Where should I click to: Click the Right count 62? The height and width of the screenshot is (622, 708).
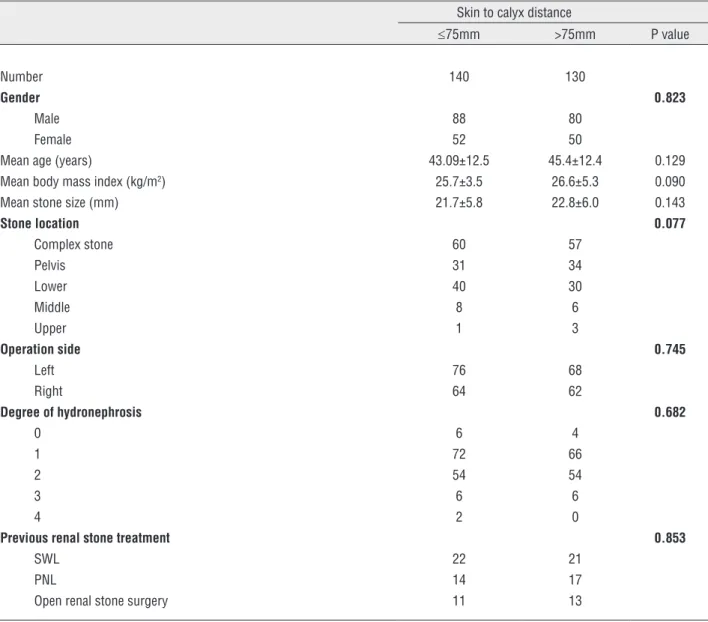coord(575,391)
